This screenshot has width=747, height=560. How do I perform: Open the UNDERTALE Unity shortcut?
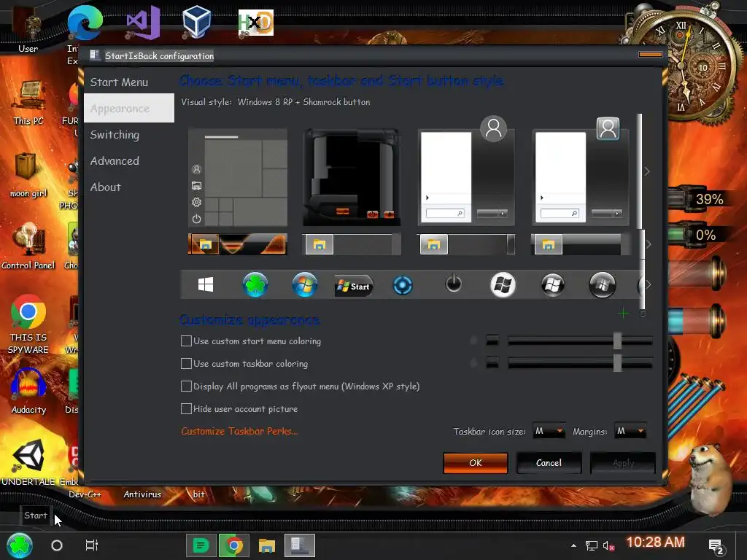point(28,463)
